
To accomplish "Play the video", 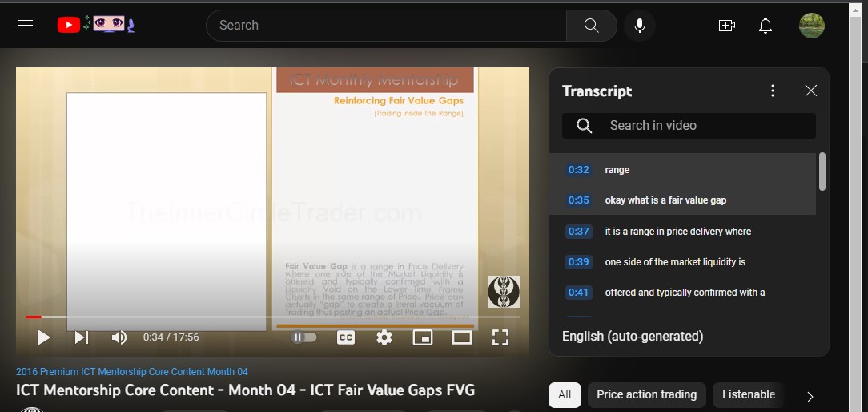I will click(44, 337).
